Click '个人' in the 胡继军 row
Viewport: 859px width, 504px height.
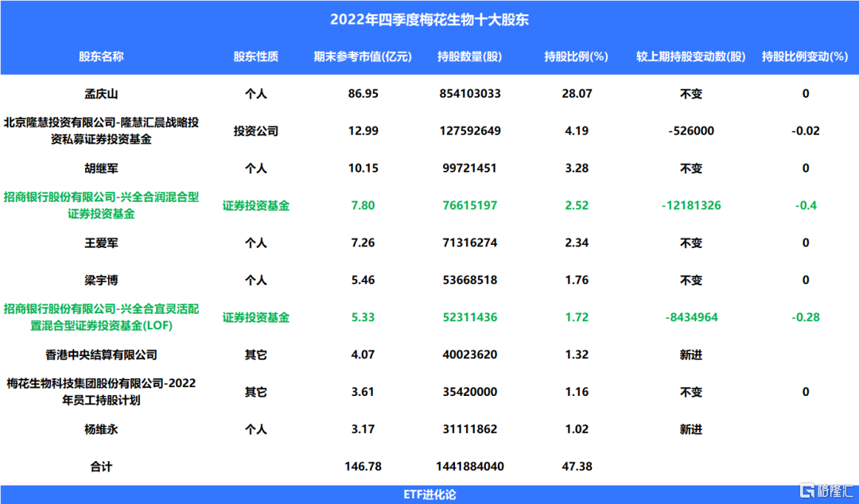click(256, 169)
